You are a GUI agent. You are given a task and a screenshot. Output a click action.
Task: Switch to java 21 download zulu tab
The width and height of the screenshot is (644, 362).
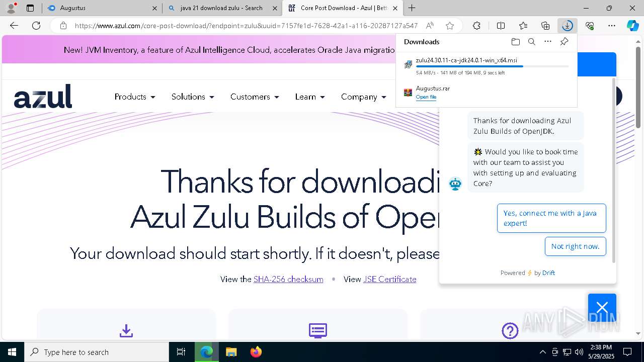(x=221, y=8)
